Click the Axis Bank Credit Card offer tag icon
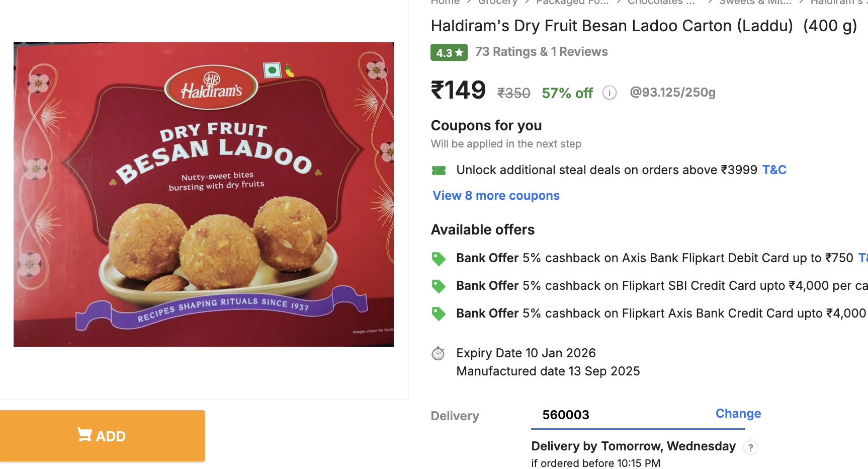The image size is (868, 469). pyautogui.click(x=439, y=314)
